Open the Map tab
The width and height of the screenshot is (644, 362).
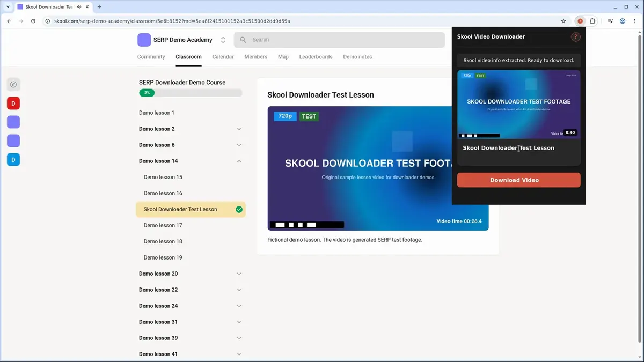283,57
